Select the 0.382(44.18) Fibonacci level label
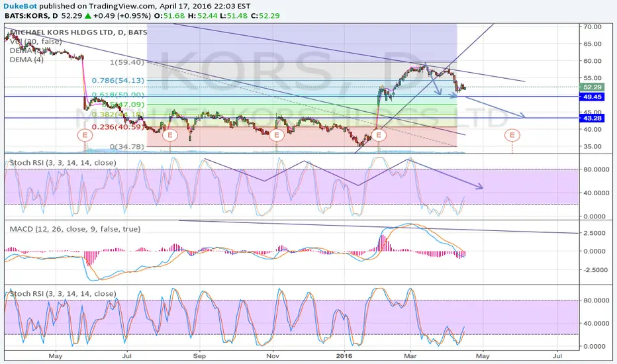This screenshot has height=364, width=617. click(118, 114)
